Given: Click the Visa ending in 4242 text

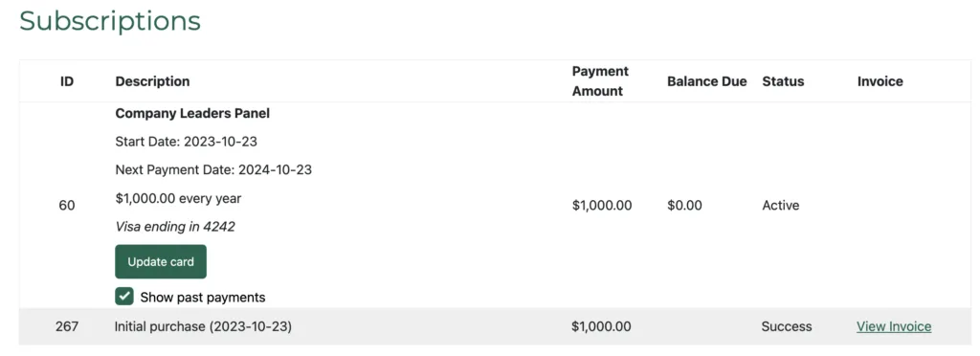Looking at the screenshot, I should tap(175, 227).
